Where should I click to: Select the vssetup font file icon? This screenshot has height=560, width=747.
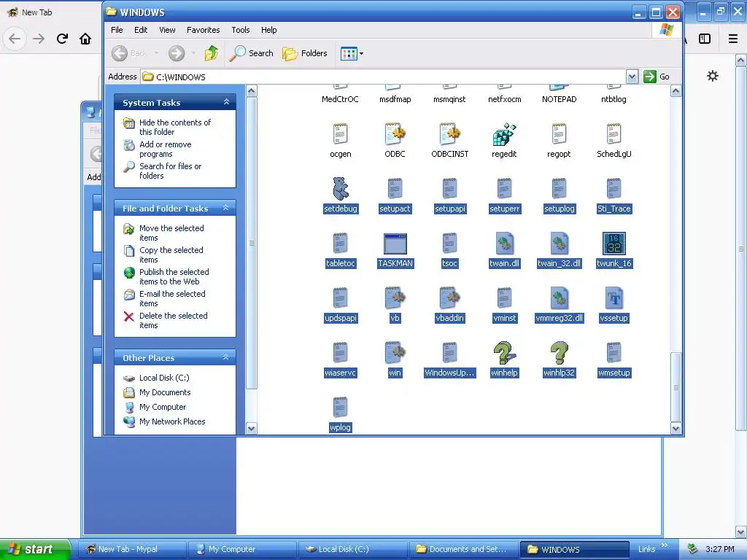(x=614, y=298)
